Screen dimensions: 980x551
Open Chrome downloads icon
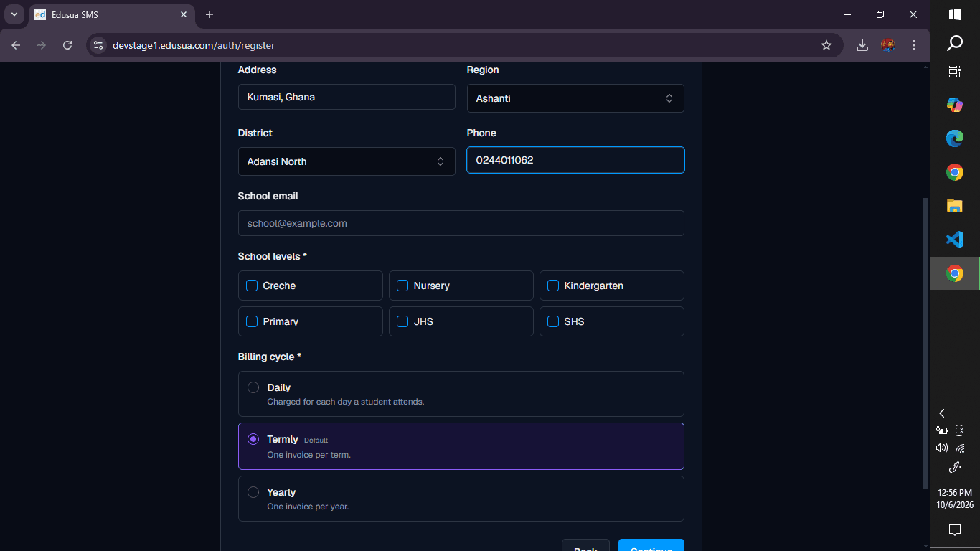(862, 45)
